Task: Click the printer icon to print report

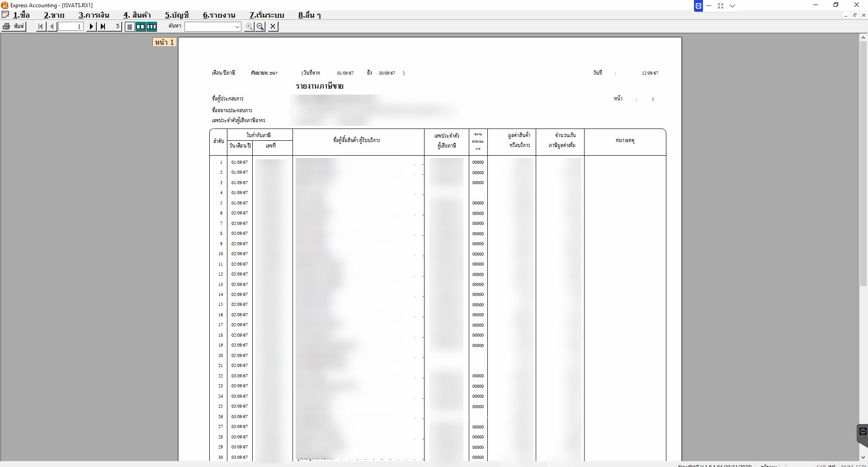Action: click(x=7, y=26)
